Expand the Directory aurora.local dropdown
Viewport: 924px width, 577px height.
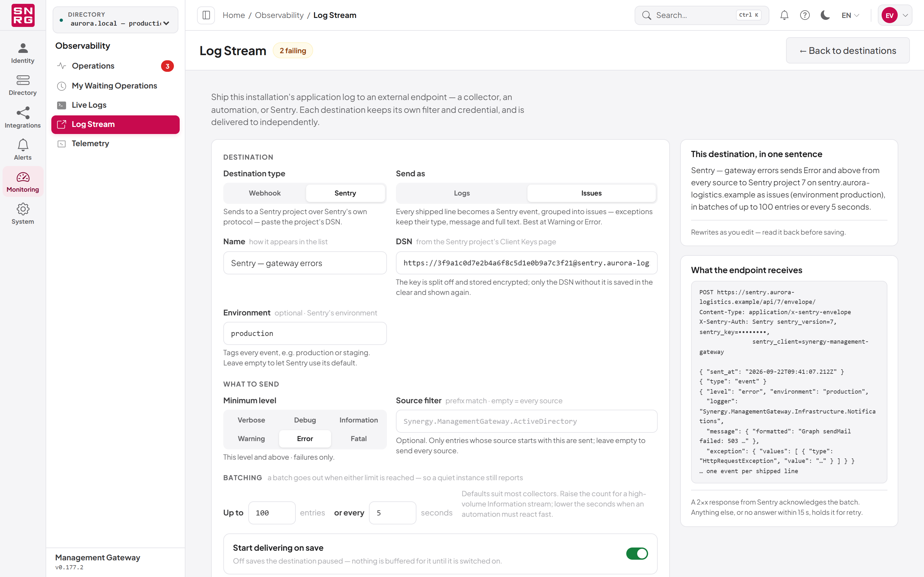(115, 20)
